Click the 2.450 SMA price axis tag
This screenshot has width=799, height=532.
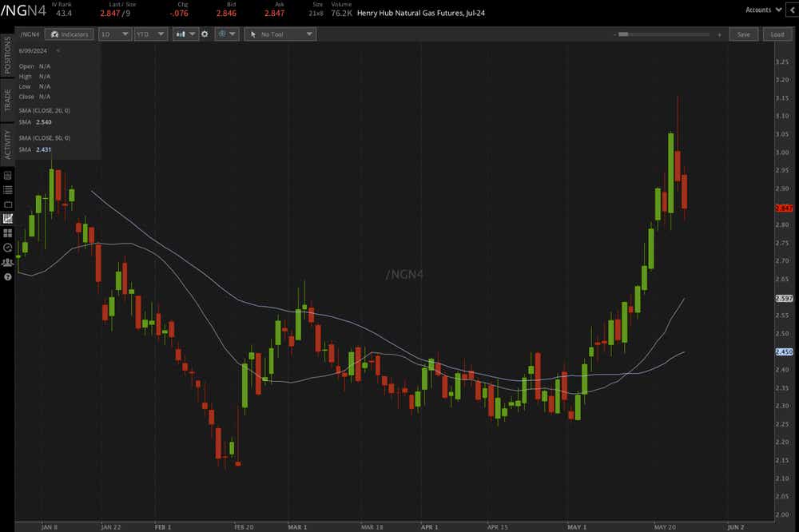(784, 351)
